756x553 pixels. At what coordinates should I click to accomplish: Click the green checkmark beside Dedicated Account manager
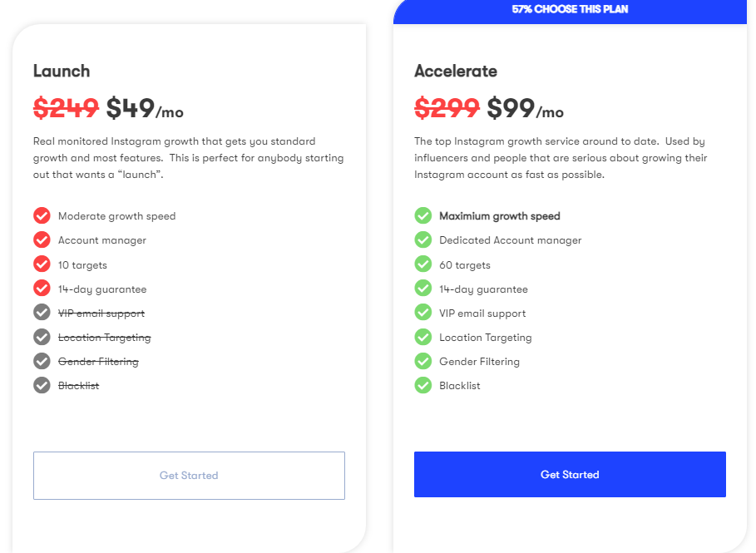tap(422, 239)
